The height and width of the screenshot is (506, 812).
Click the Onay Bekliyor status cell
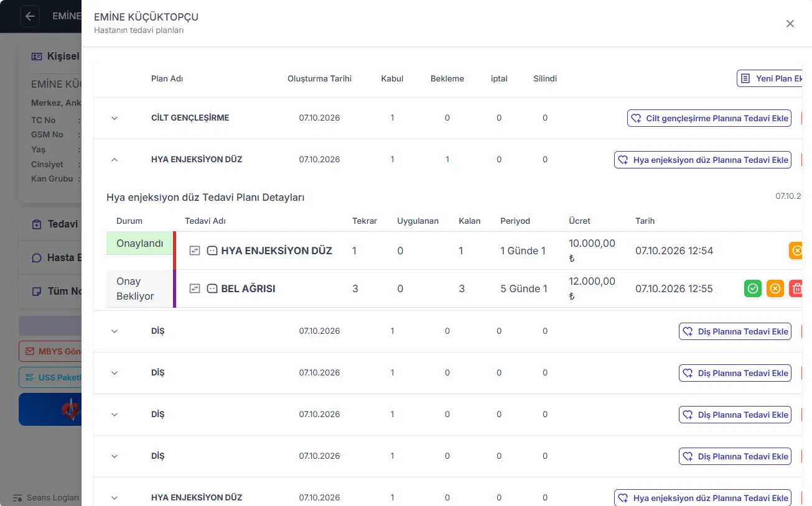coord(140,288)
